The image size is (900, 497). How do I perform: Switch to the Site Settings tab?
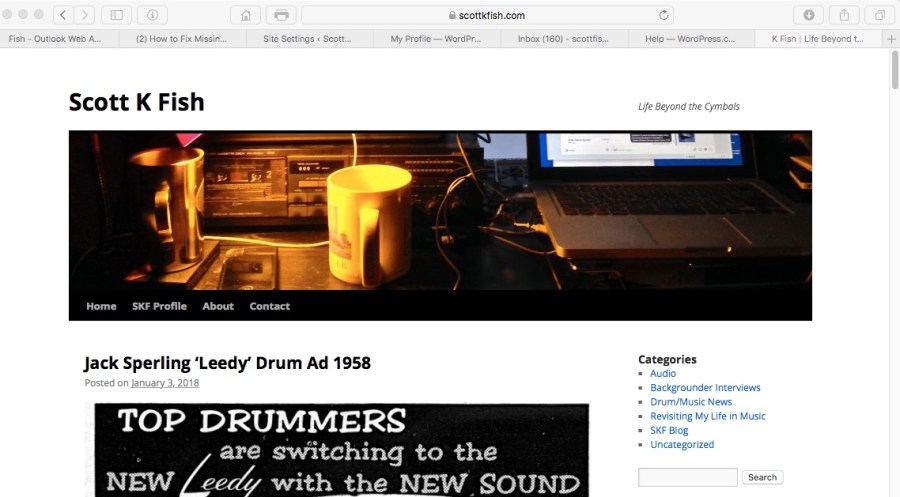pyautogui.click(x=308, y=39)
